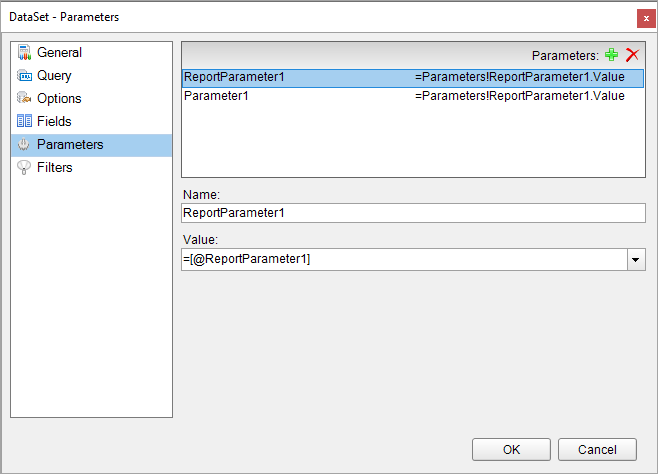Show the Fields page
Screen dimensions: 658x474
click(x=91, y=121)
